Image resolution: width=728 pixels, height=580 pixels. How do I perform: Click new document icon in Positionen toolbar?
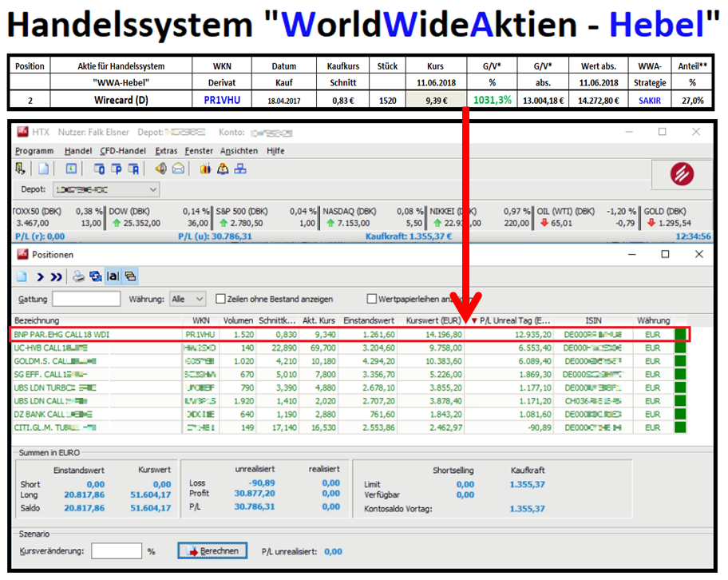pyautogui.click(x=22, y=277)
